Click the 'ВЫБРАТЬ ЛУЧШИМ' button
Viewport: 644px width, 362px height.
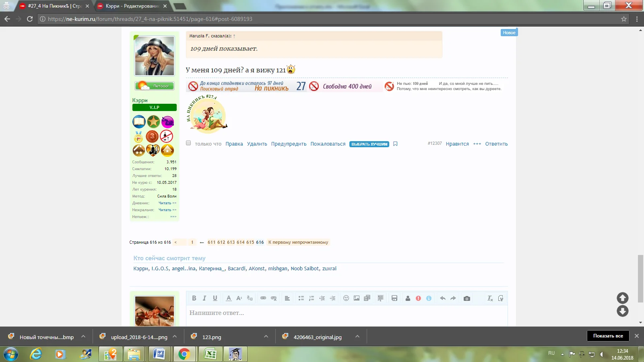369,144
